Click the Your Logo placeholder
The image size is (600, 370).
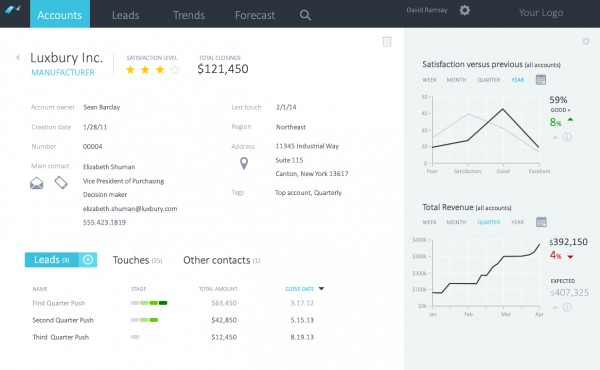(x=541, y=13)
